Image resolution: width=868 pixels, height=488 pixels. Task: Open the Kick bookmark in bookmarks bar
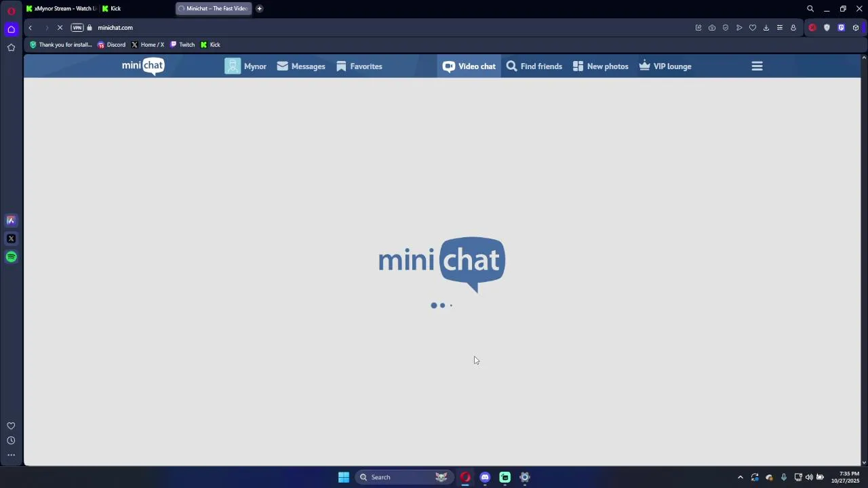[210, 45]
